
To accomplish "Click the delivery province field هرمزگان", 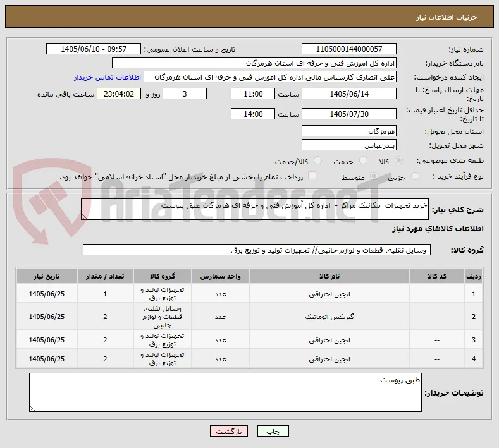I will coord(348,131).
